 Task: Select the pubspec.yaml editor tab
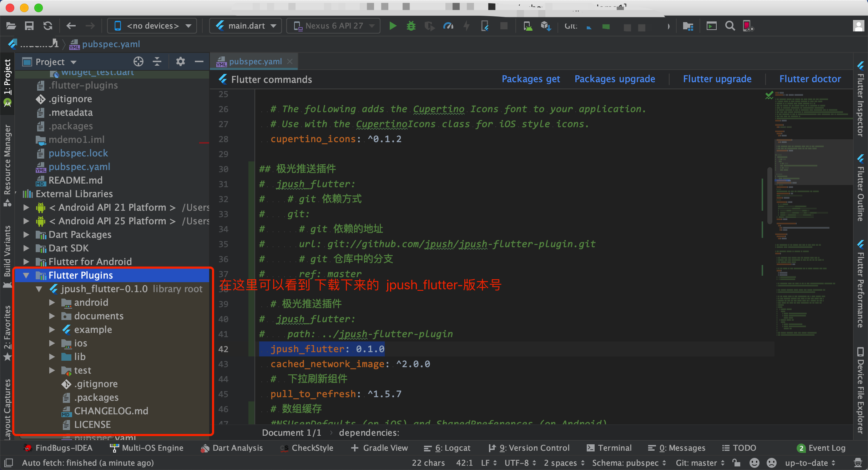tap(255, 62)
